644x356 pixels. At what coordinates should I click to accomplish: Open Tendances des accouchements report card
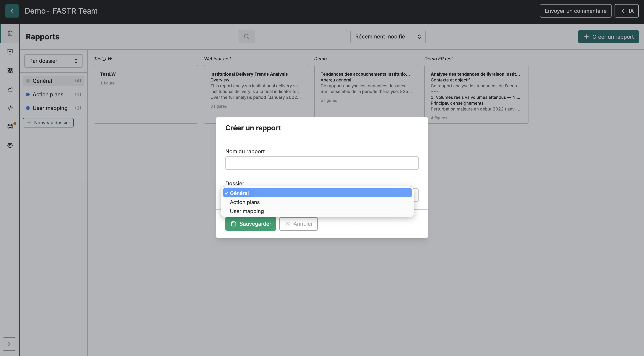(366, 91)
